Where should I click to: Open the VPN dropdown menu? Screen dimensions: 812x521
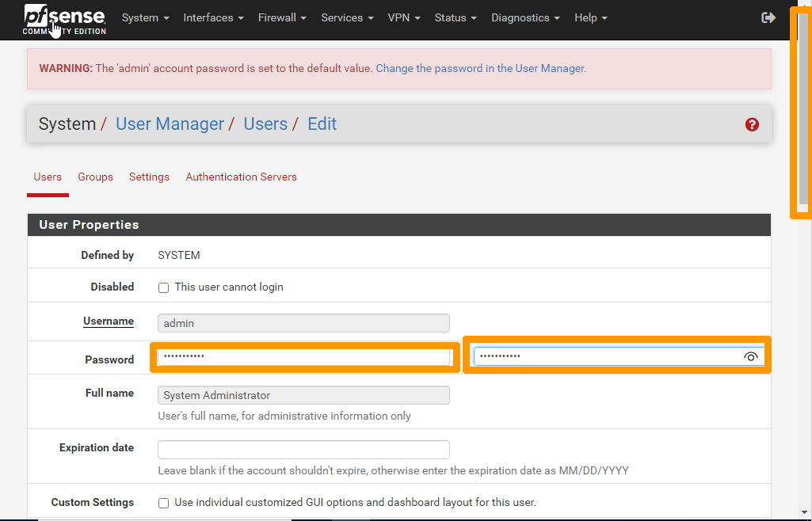pyautogui.click(x=404, y=17)
